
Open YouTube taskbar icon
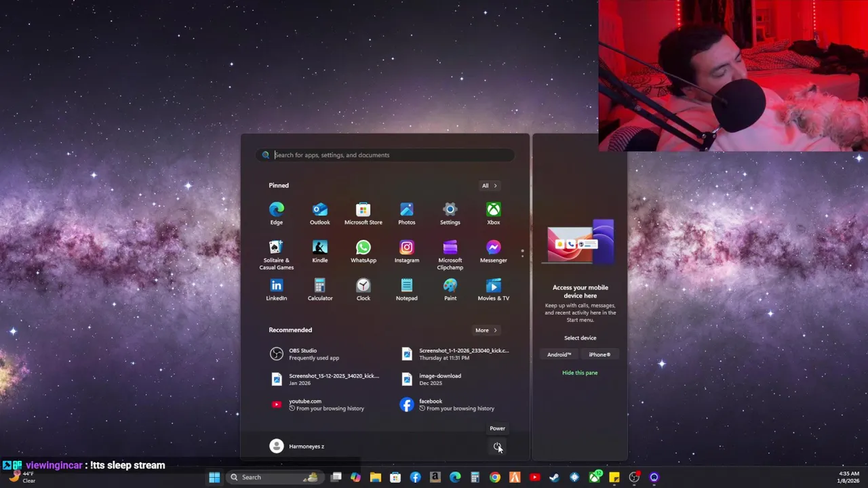click(534, 477)
